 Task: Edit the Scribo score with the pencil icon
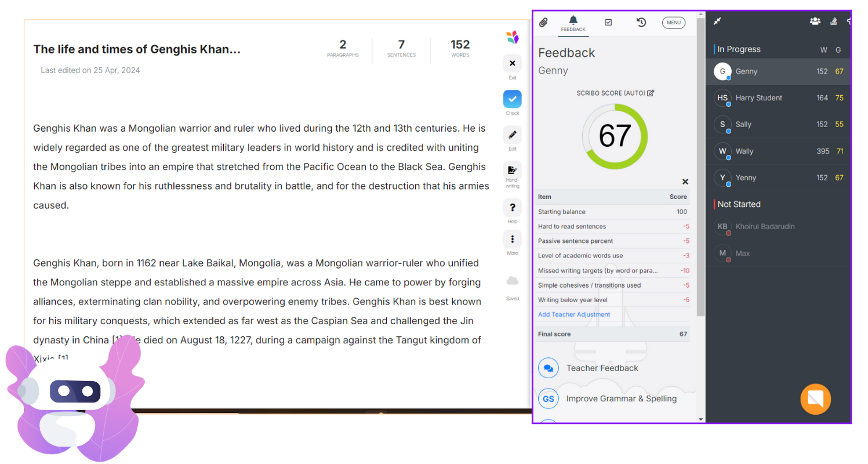(x=651, y=93)
